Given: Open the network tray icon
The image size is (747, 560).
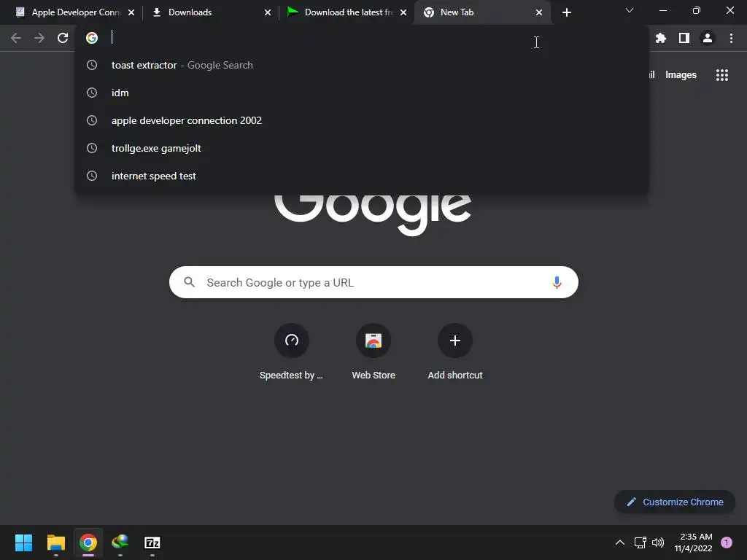Looking at the screenshot, I should coord(640,542).
